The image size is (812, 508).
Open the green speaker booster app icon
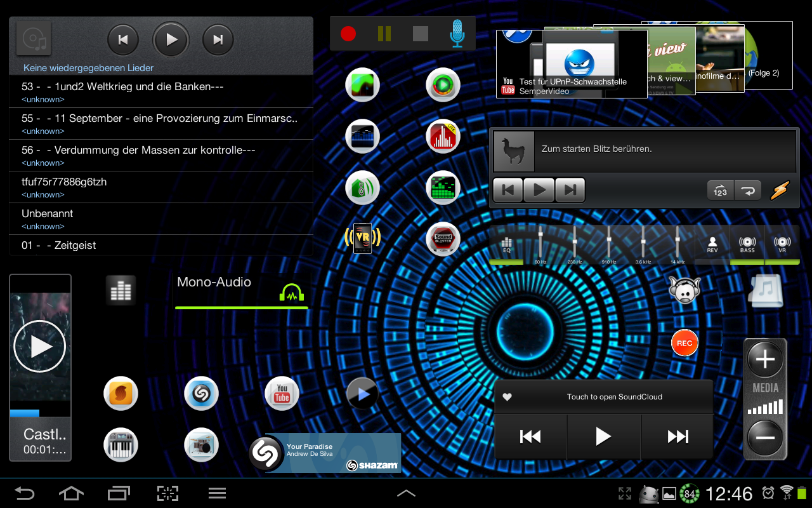pyautogui.click(x=362, y=187)
